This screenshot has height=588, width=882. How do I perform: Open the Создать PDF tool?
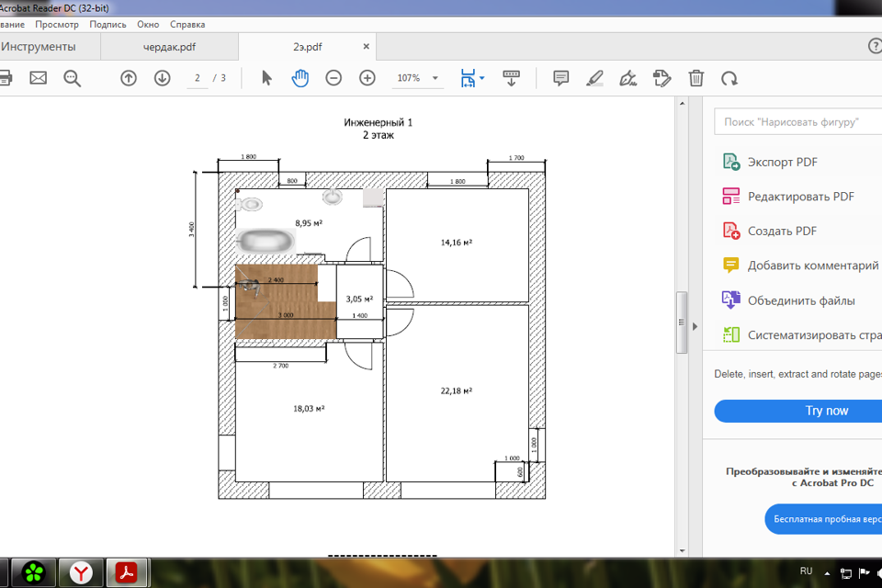point(782,231)
